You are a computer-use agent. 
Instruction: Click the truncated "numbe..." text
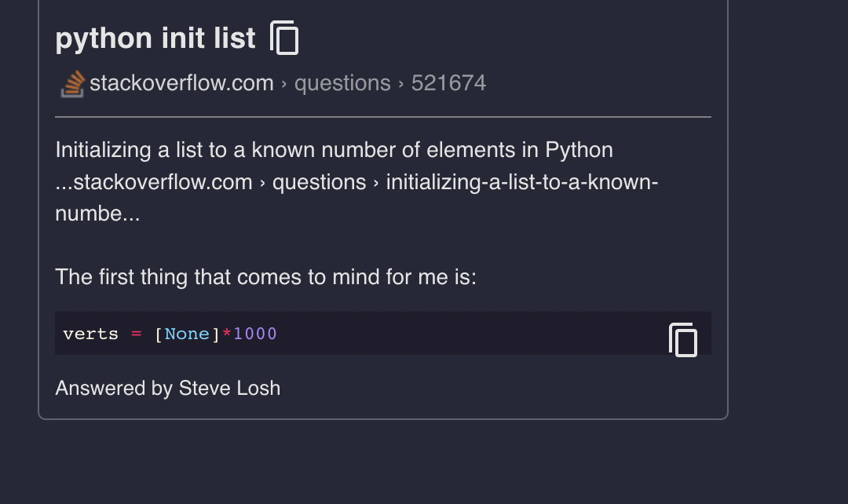97,214
